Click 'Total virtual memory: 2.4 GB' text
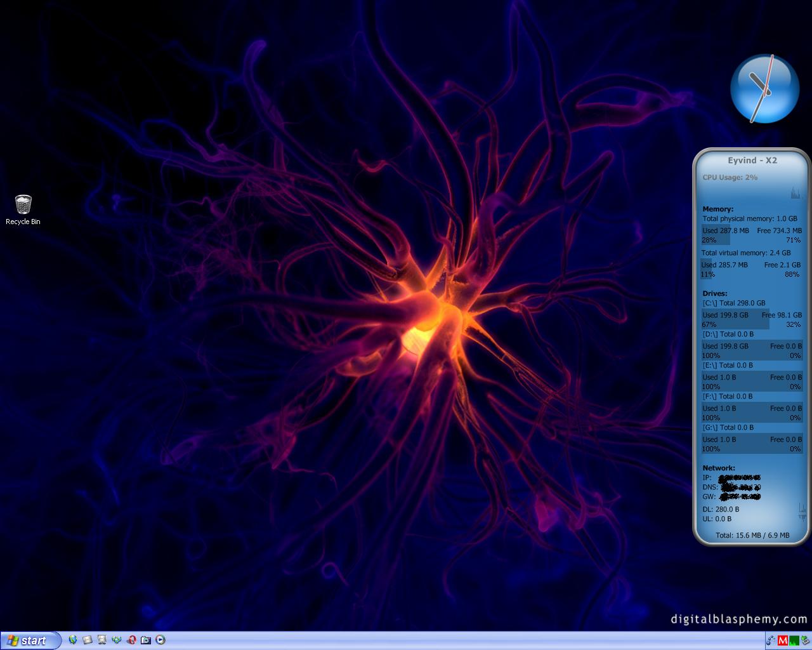The height and width of the screenshot is (650, 812). pyautogui.click(x=746, y=253)
